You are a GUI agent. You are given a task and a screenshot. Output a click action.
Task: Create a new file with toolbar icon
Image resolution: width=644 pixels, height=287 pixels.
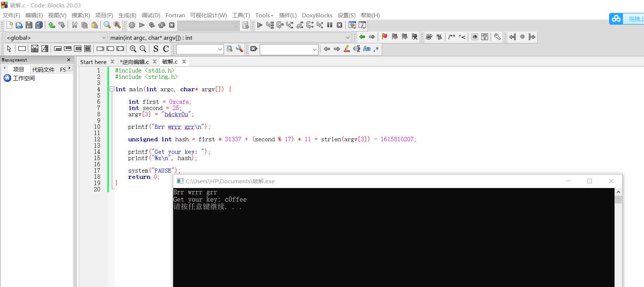[x=10, y=25]
